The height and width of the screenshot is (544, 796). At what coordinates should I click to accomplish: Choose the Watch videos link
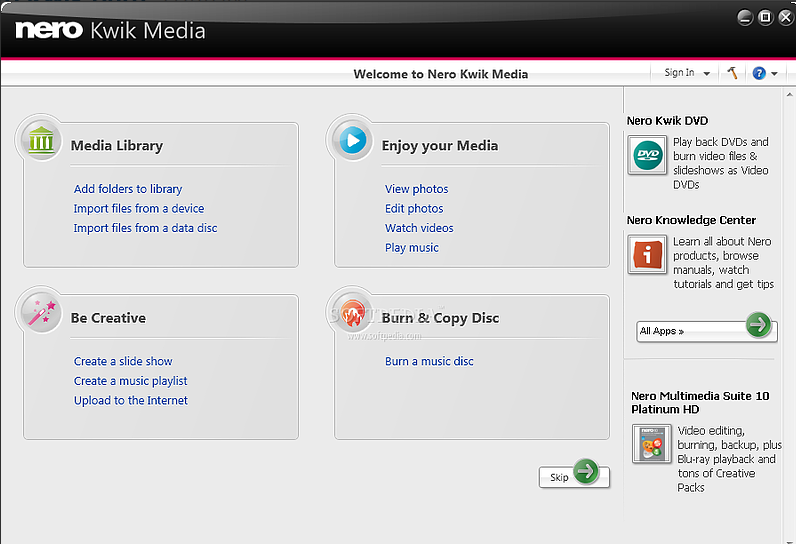tap(419, 228)
